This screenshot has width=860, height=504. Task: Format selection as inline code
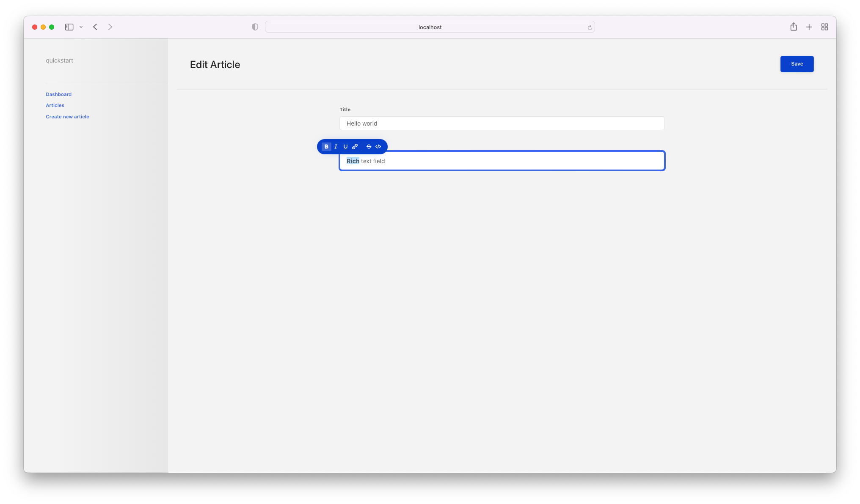point(378,147)
